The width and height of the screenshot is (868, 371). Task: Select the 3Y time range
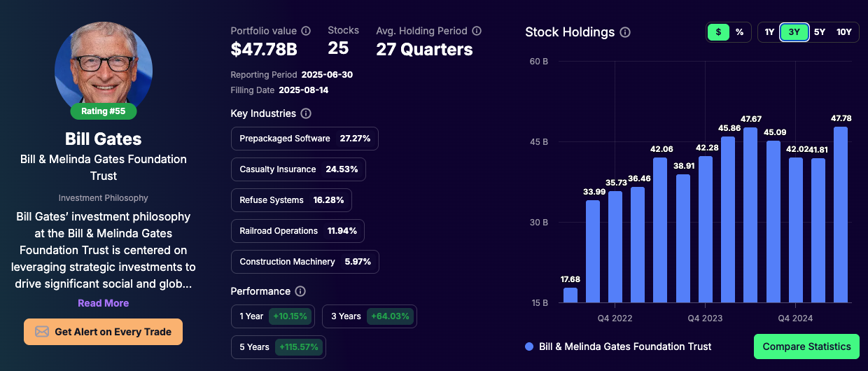tap(794, 32)
